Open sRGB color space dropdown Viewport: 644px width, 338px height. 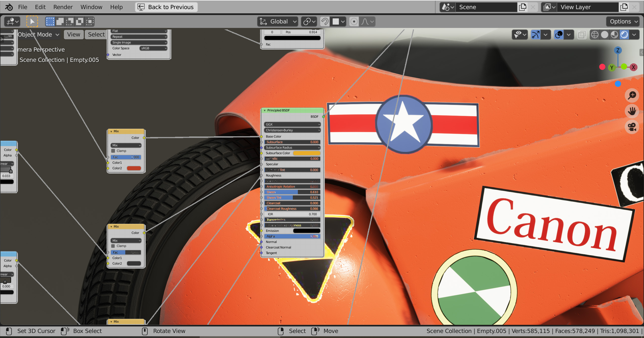153,48
